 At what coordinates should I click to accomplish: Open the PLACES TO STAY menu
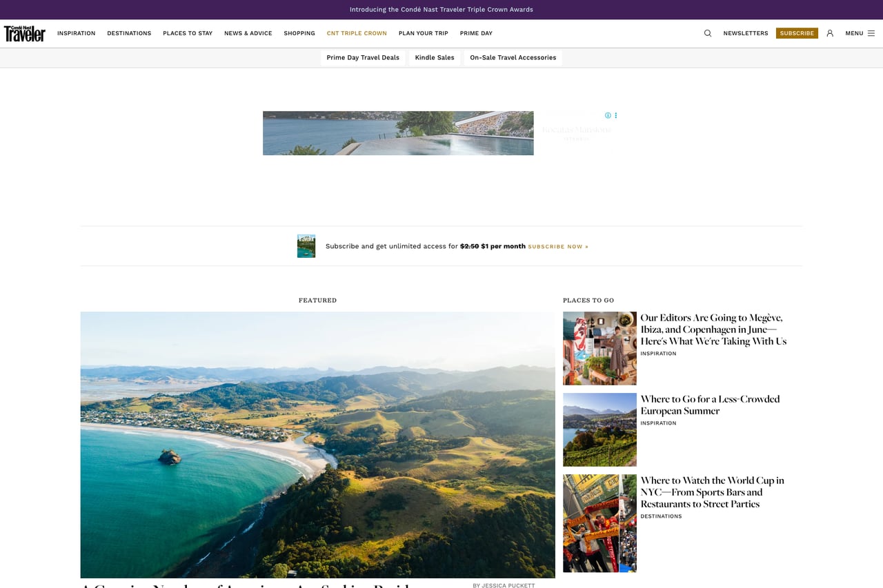188,33
